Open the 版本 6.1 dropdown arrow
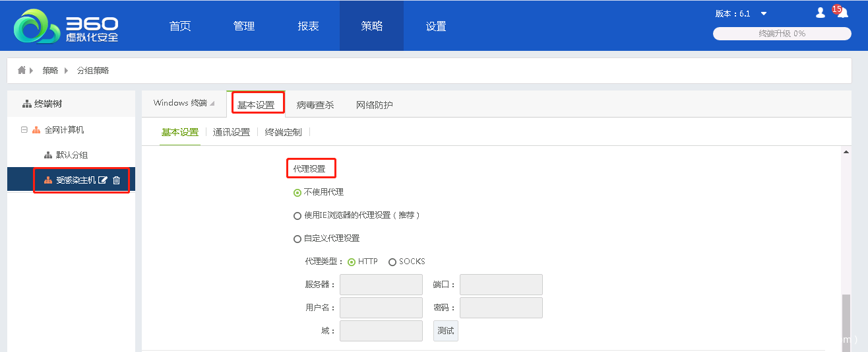Screen dimensions: 868x352 pyautogui.click(x=764, y=14)
